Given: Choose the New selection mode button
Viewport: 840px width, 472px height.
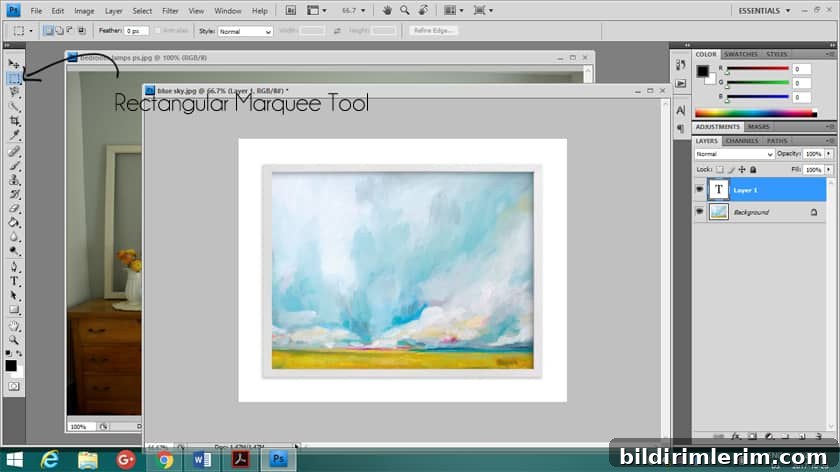Looking at the screenshot, I should [x=48, y=31].
